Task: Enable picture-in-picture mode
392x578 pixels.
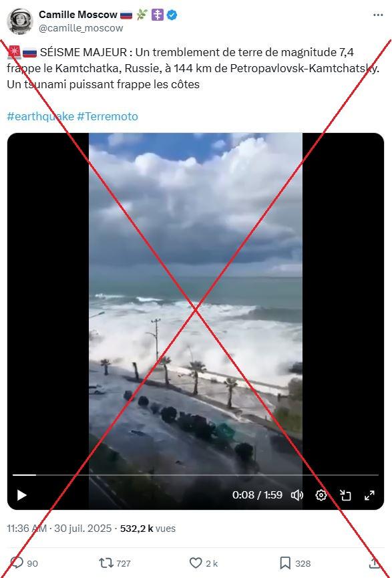Action: coord(345,495)
